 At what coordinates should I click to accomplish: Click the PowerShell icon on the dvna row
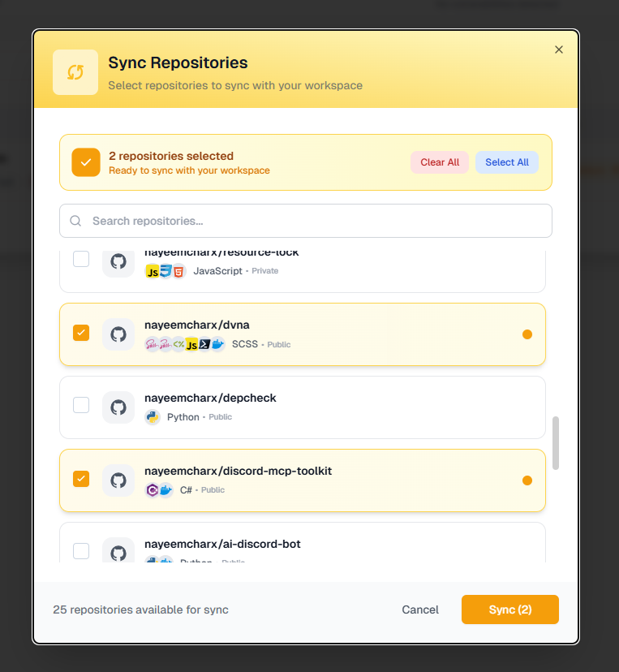click(x=204, y=343)
